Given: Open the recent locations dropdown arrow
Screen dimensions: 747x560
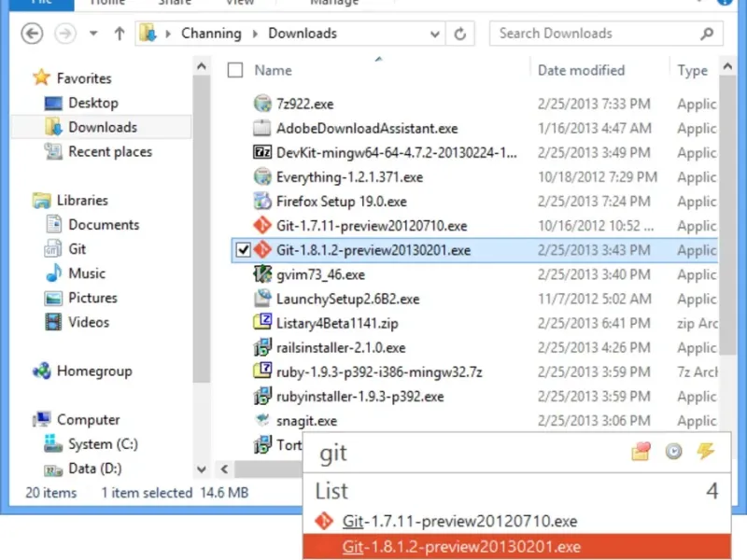Looking at the screenshot, I should pos(93,34).
